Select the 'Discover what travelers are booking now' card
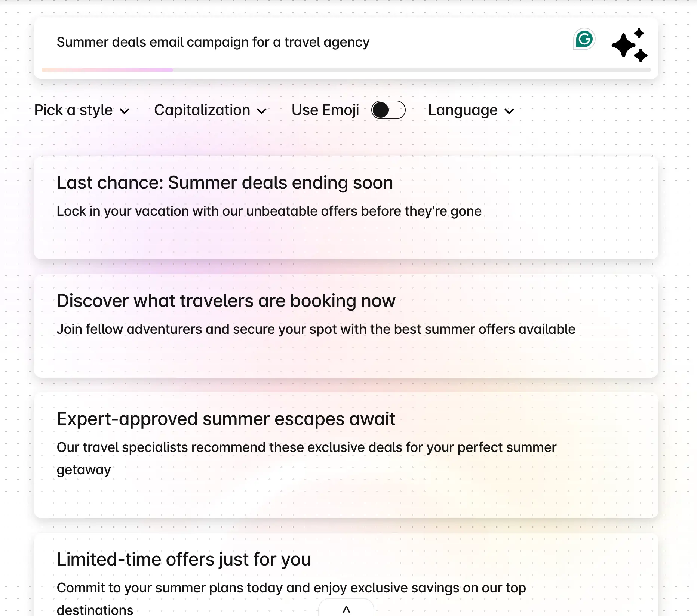Viewport: 697px width, 616px height. (x=345, y=325)
